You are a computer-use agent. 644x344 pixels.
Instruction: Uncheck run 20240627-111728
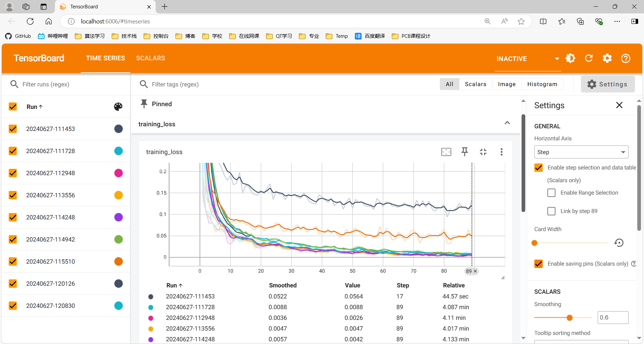point(13,151)
